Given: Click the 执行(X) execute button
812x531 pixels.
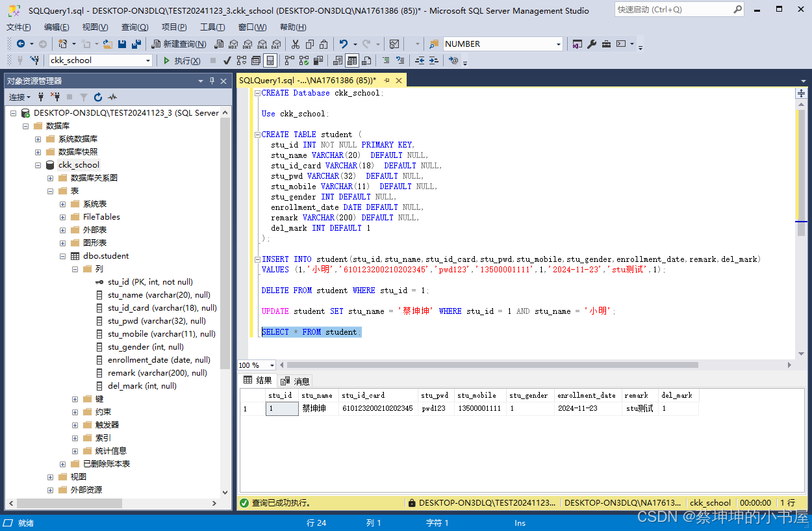Looking at the screenshot, I should tap(181, 60).
